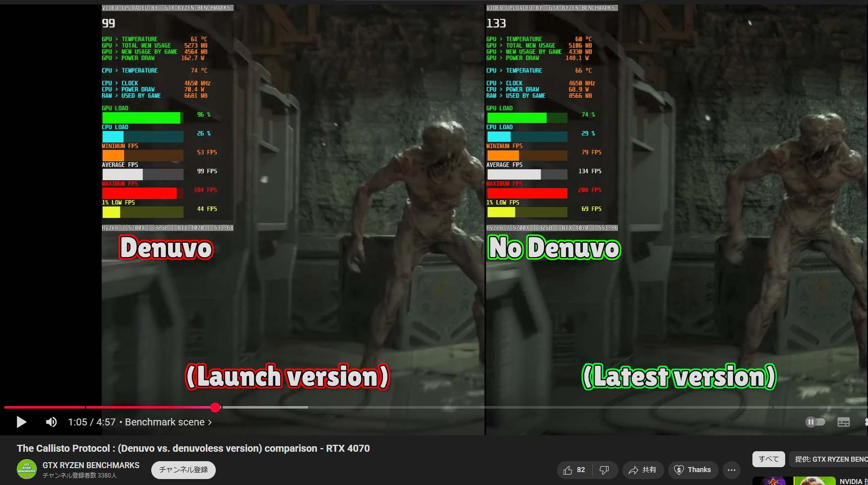Turn on subtitles with the captions icon
The height and width of the screenshot is (485, 868).
click(x=844, y=422)
